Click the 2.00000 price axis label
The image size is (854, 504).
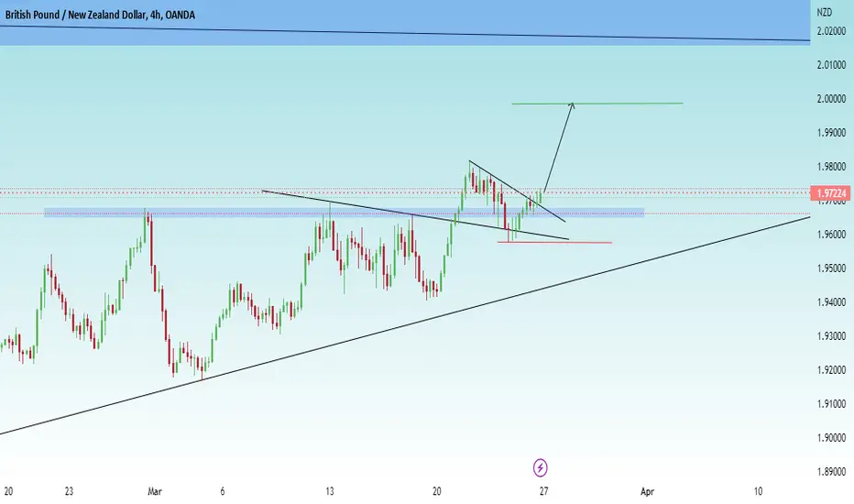(831, 99)
